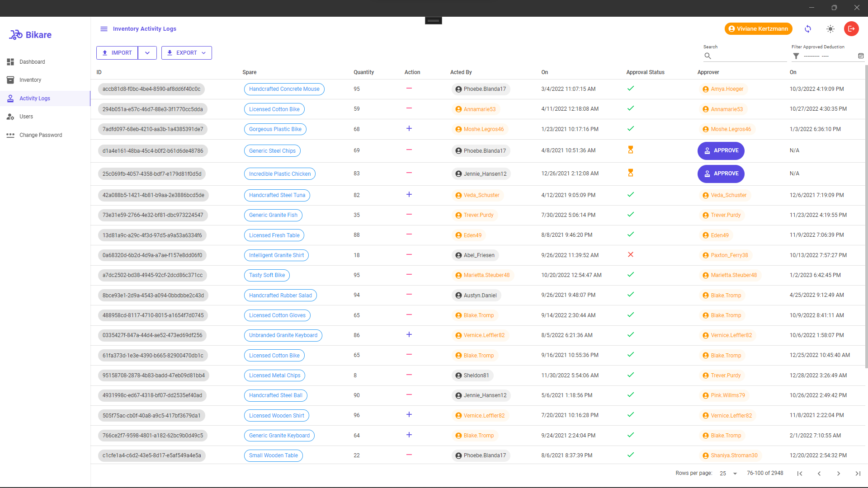Open Dashboard in the sidebar

(32, 62)
